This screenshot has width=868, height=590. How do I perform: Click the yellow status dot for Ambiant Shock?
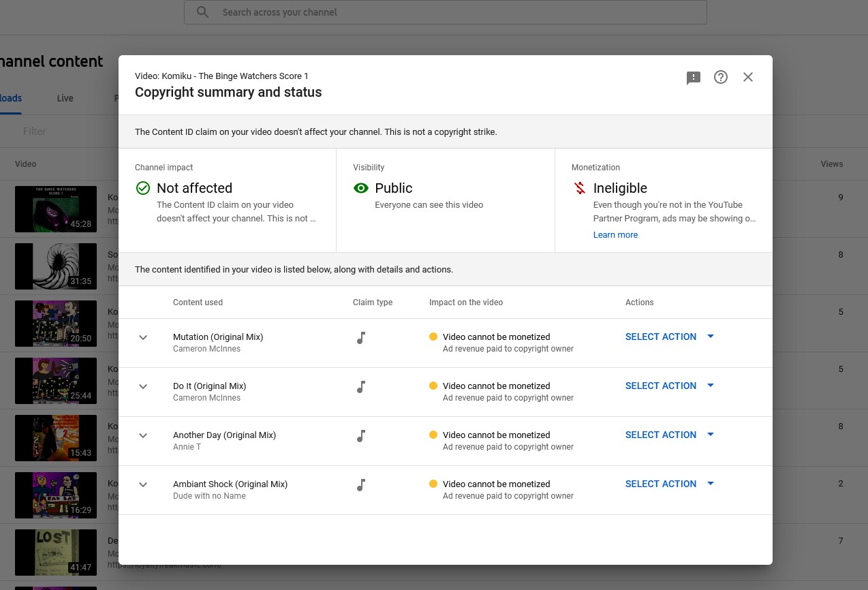click(433, 484)
